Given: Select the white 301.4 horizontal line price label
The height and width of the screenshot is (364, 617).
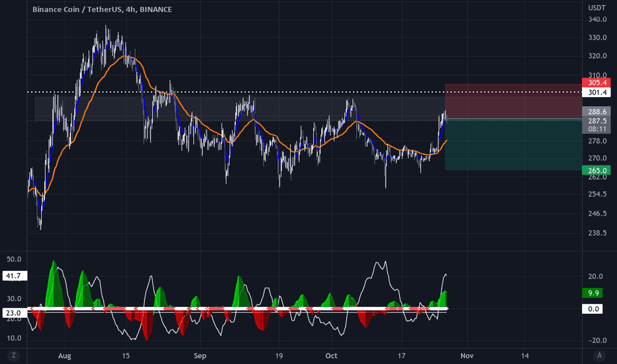Looking at the screenshot, I should 596,93.
